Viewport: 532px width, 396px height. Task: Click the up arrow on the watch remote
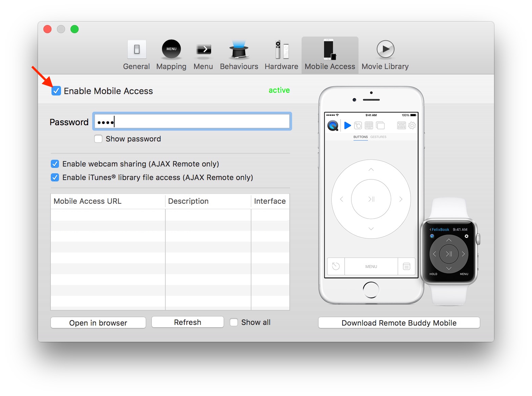(x=449, y=240)
